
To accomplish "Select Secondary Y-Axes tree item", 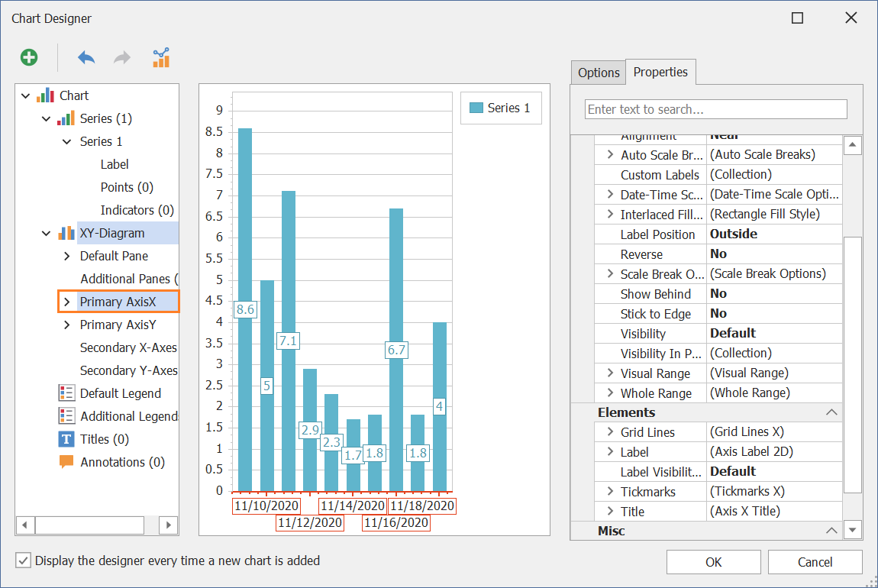I will point(128,370).
